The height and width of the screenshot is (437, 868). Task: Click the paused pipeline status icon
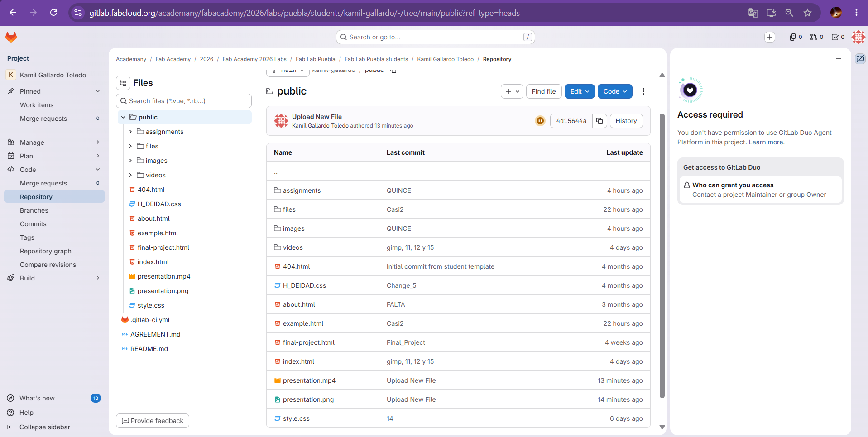[x=540, y=121]
